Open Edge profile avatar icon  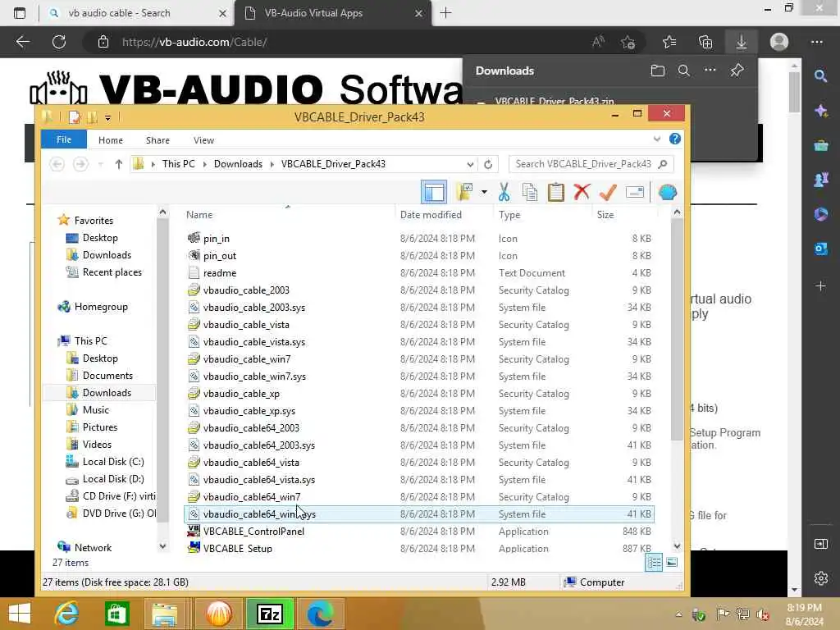pos(778,42)
